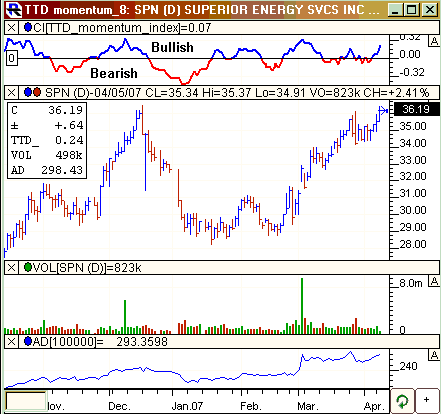Click the tall green March volume spike bar
Viewport: 441px width, 414px height.
302,306
